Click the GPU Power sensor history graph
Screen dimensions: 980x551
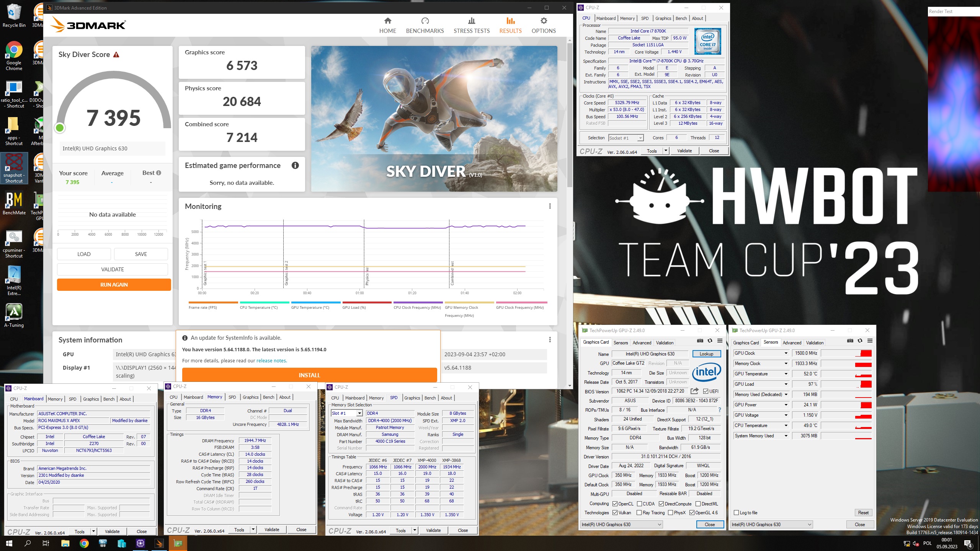click(x=846, y=405)
